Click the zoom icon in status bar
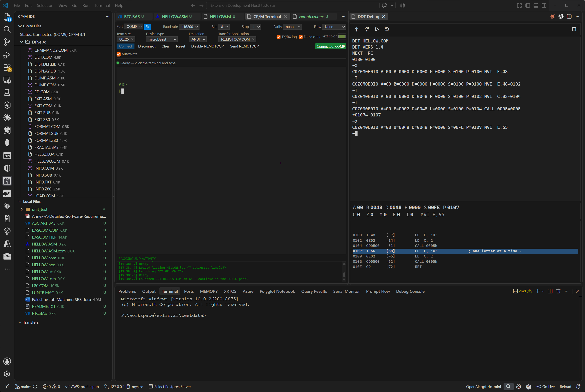Viewport: 585px width, 392px height. point(508,387)
